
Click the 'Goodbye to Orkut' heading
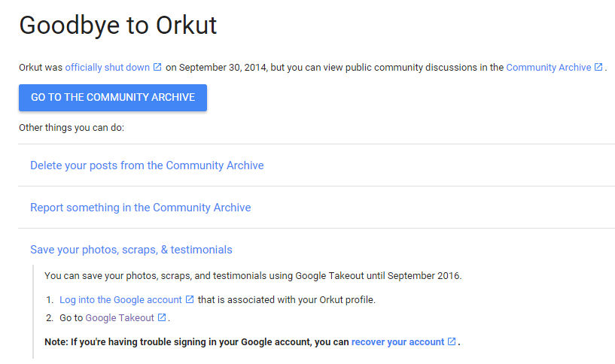[117, 26]
